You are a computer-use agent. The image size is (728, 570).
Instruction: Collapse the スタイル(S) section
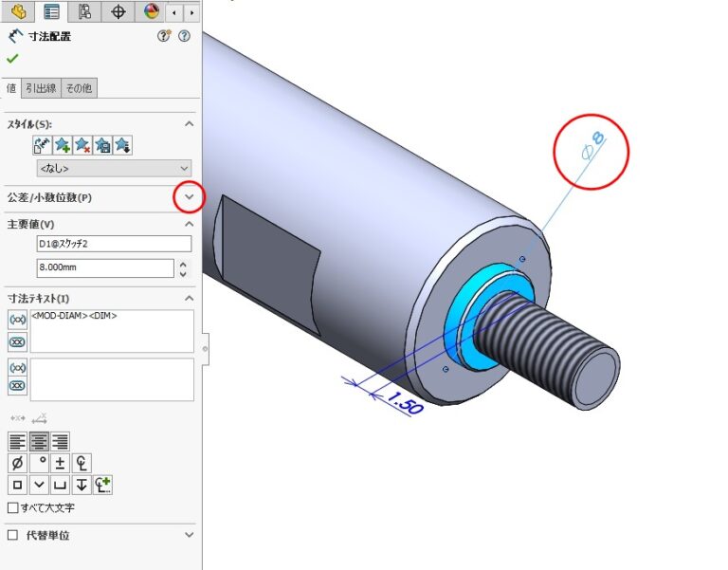[x=189, y=124]
